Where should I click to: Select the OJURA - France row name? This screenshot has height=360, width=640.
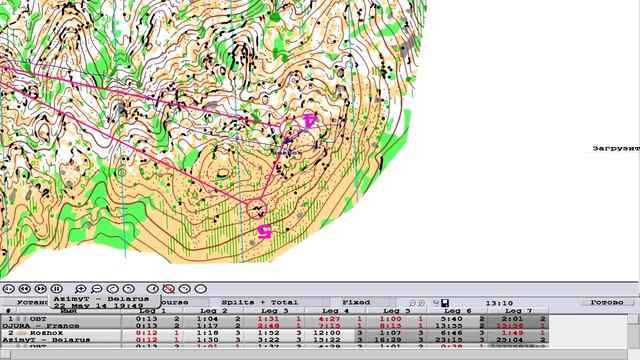(x=41, y=326)
